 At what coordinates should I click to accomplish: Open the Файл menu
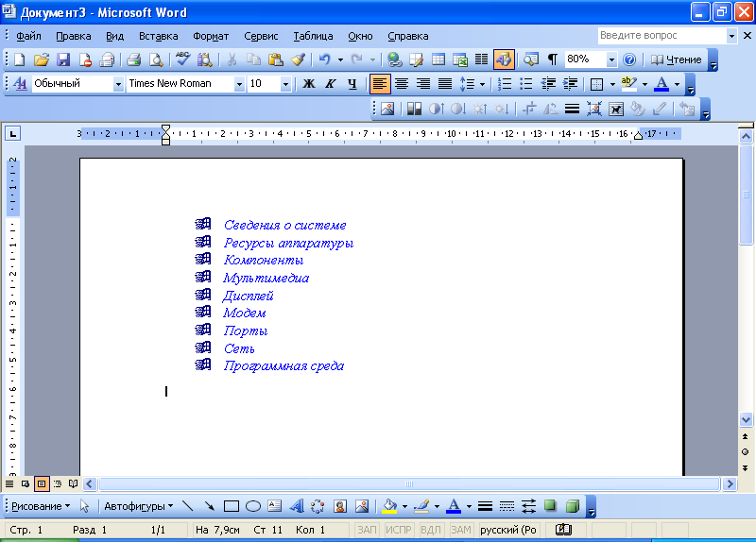tap(28, 36)
